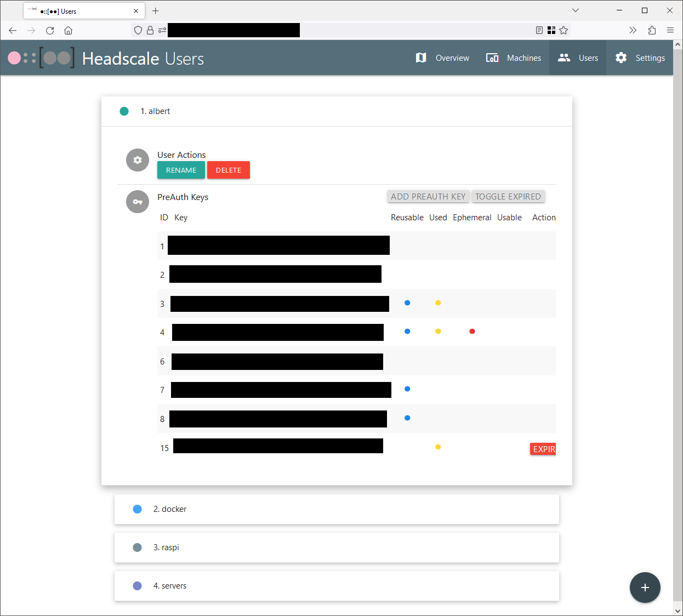Click the reusable blue dot of key 4
Viewport: 683px width, 616px height.
[407, 331]
